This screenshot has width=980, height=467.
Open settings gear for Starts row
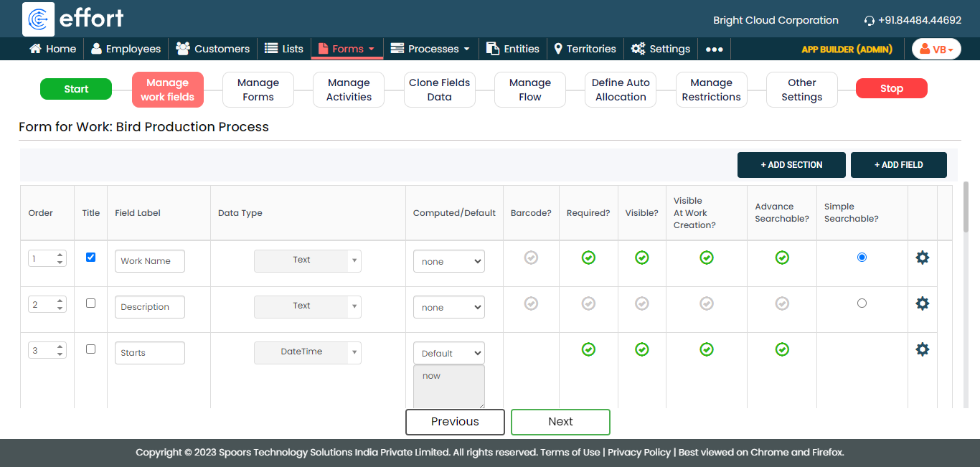pos(922,349)
